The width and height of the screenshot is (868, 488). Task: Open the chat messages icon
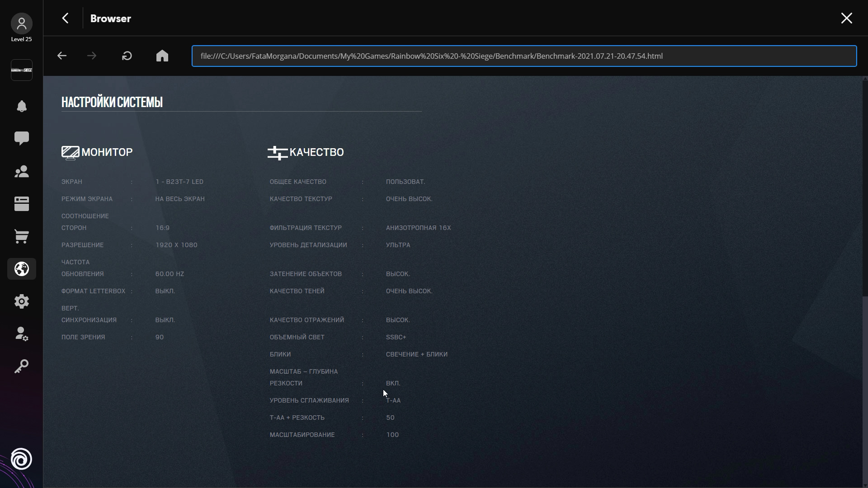click(21, 138)
